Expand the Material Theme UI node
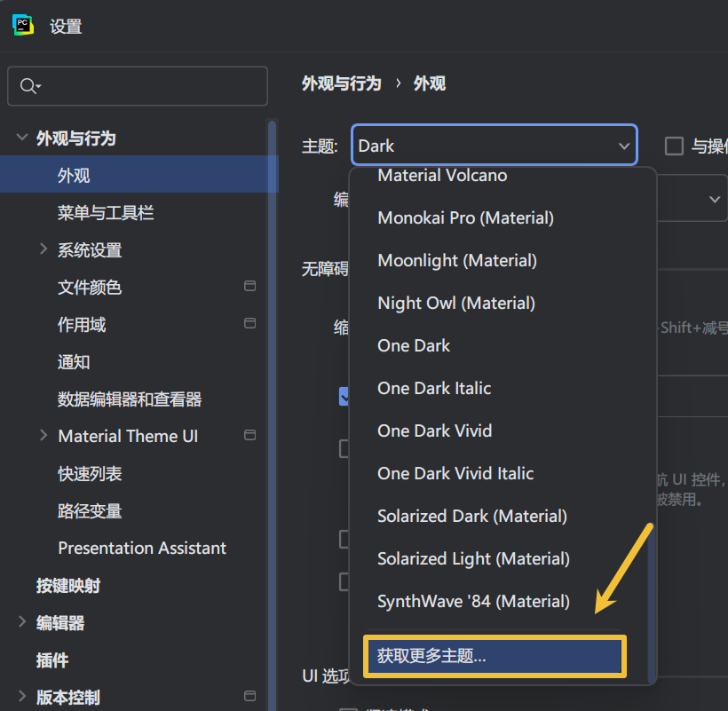 click(44, 435)
